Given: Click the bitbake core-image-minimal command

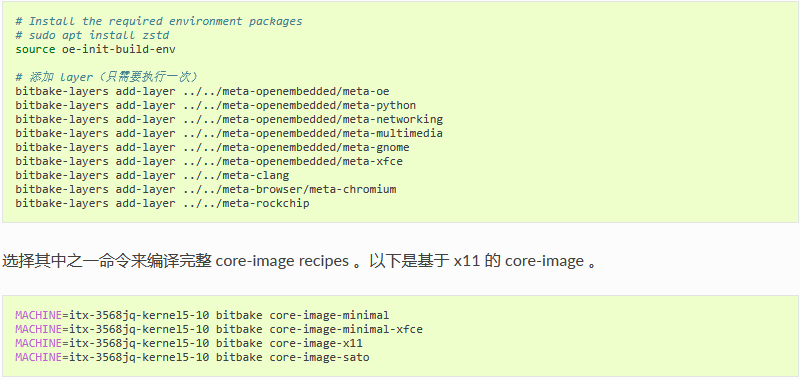Looking at the screenshot, I should point(202,315).
